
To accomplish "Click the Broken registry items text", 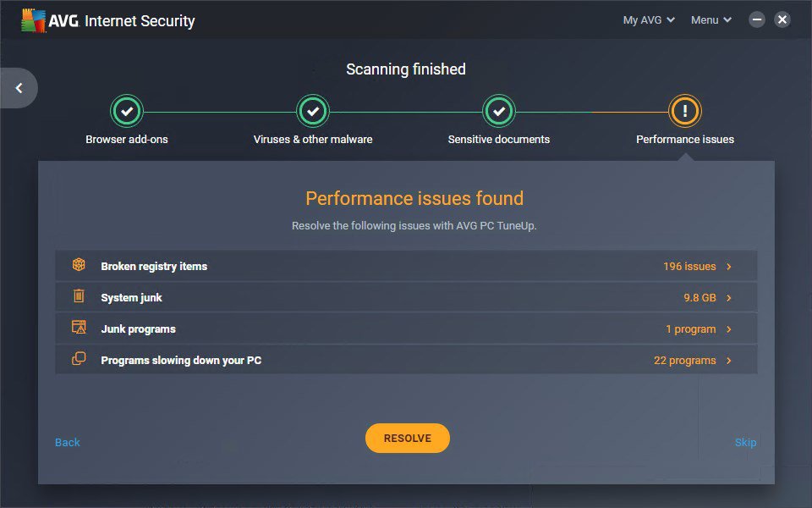I will pos(154,267).
